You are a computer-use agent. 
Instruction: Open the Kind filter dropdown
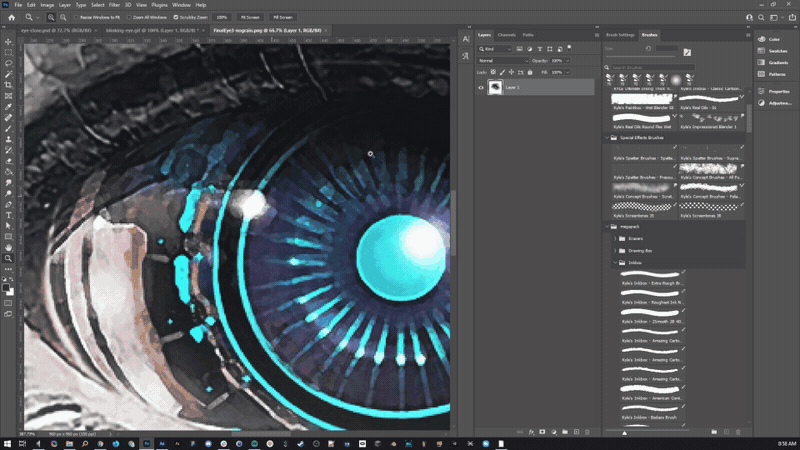[x=494, y=49]
